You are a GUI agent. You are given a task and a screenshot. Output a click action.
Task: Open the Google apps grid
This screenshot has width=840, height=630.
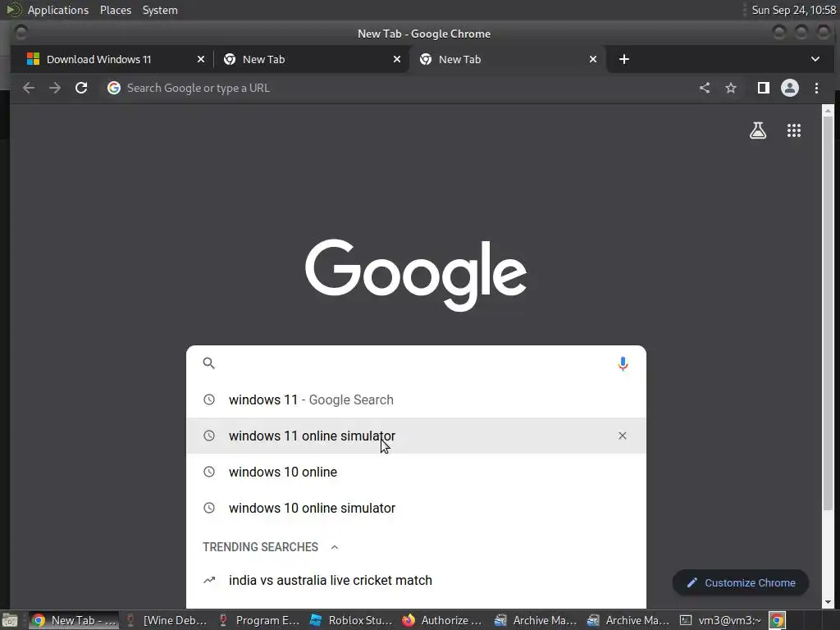tap(794, 130)
